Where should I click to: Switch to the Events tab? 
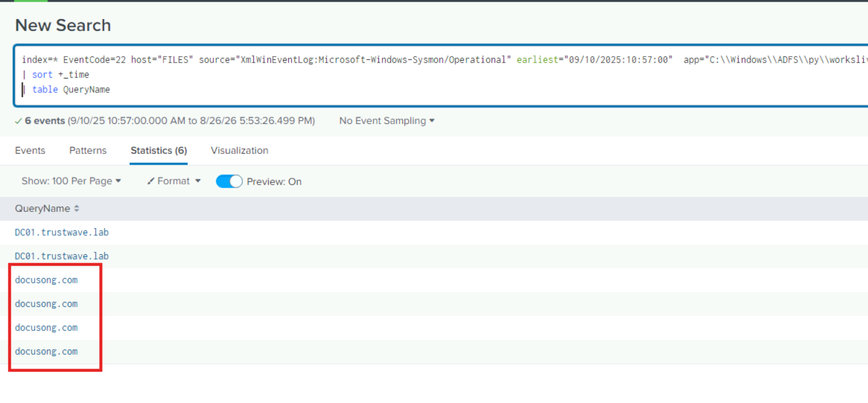click(30, 151)
